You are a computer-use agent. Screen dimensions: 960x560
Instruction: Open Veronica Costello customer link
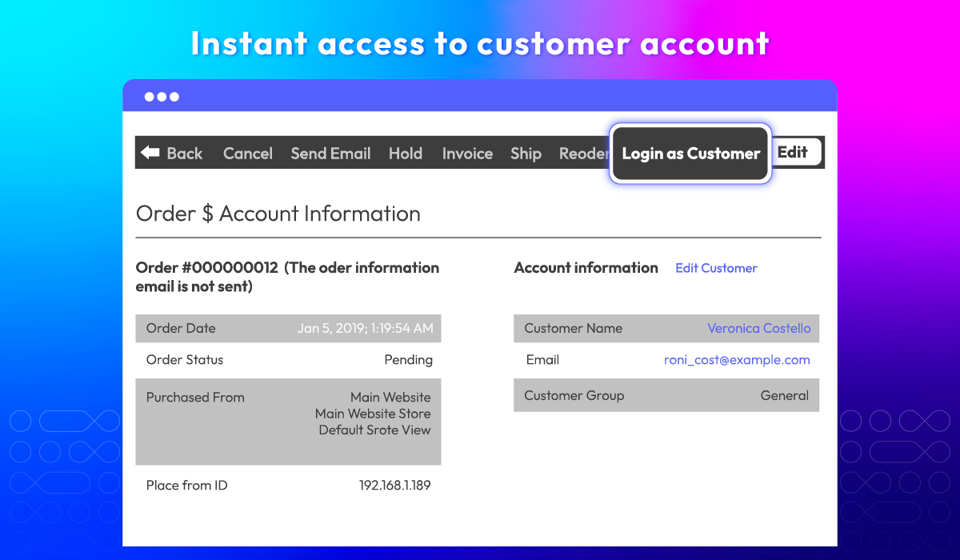coord(758,328)
